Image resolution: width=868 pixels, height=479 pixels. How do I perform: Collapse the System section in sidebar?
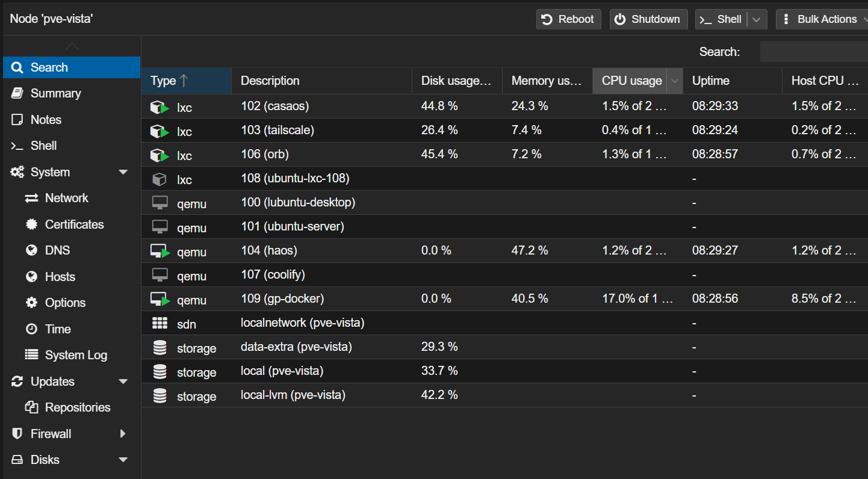point(123,172)
